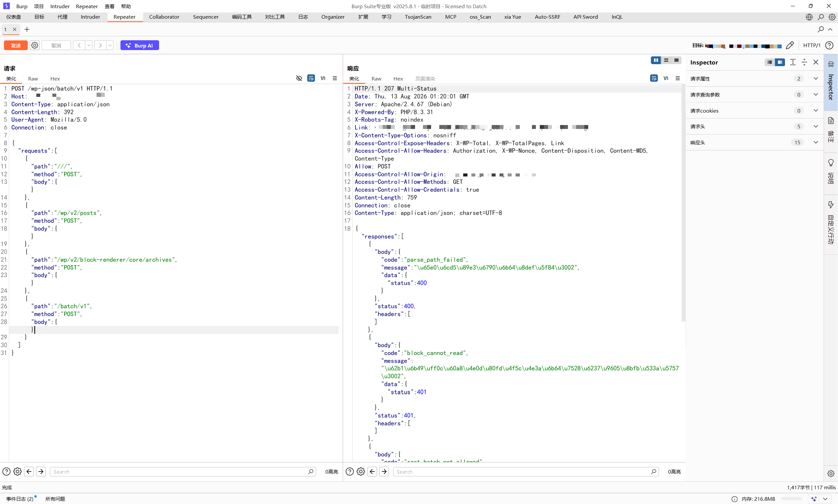Screen dimensions: 838x504
Task: Click the orange send request button
Action: 16,45
